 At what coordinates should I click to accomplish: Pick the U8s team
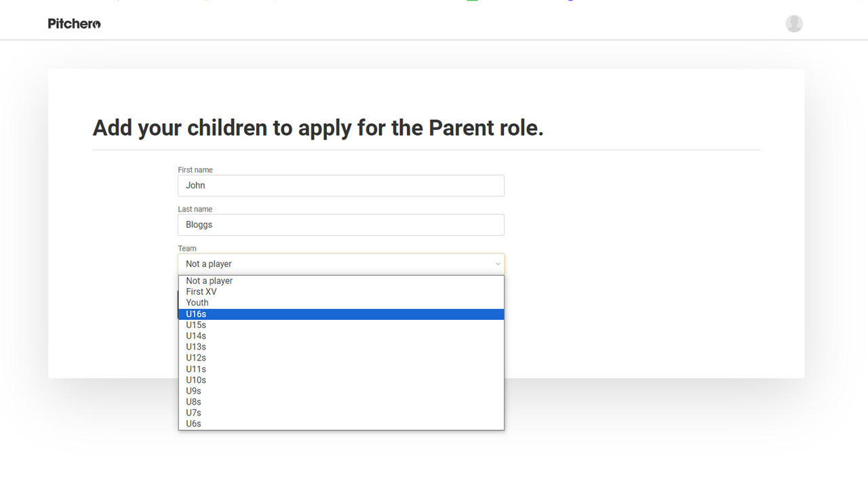(x=194, y=402)
